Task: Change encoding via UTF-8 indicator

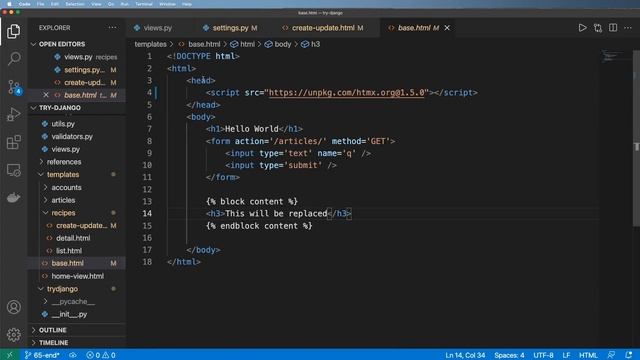Action: pos(543,355)
